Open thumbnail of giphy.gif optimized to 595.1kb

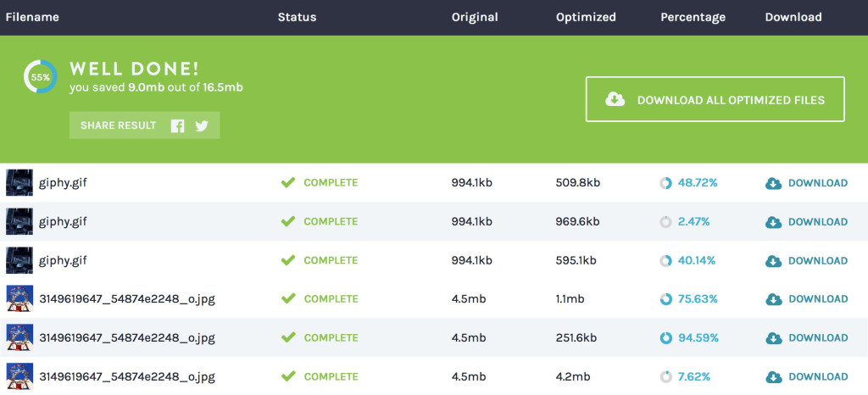[19, 260]
